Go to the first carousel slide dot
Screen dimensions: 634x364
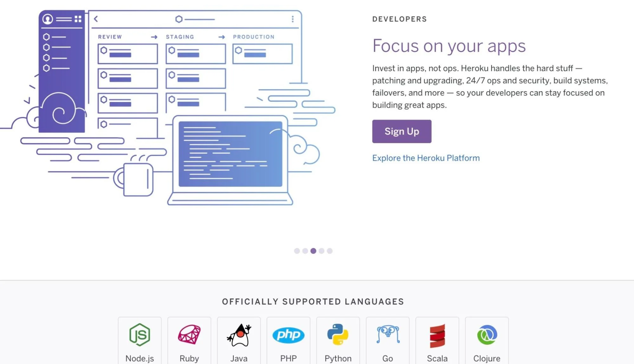click(x=297, y=251)
